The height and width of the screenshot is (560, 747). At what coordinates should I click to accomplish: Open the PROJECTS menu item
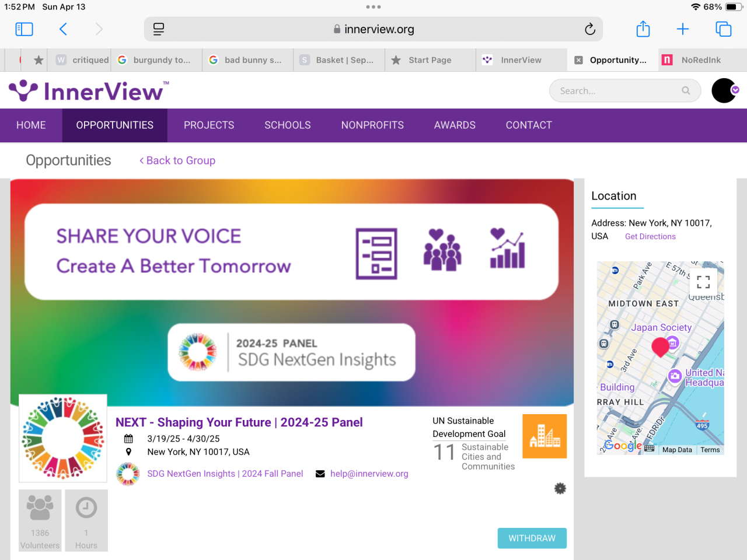[209, 125]
